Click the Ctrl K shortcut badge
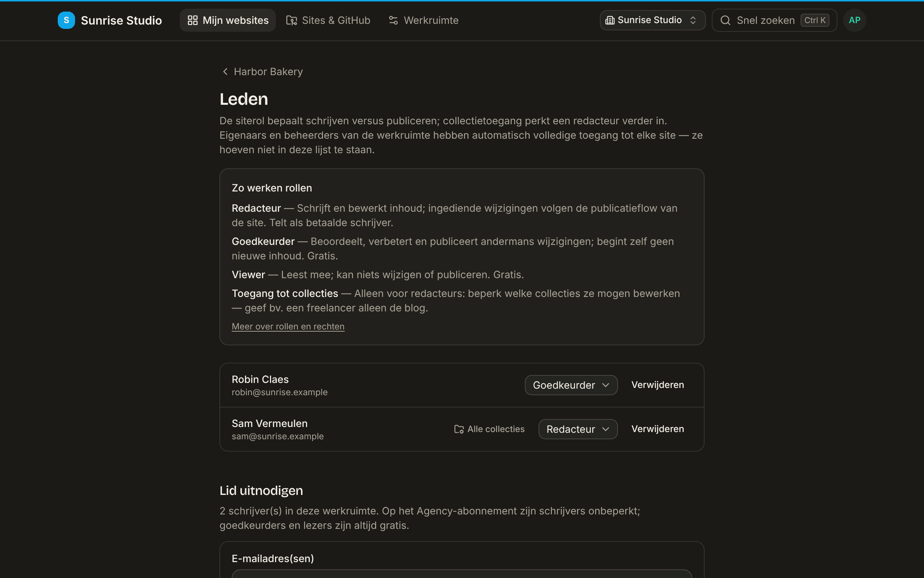Viewport: 924px width, 578px height. [815, 20]
